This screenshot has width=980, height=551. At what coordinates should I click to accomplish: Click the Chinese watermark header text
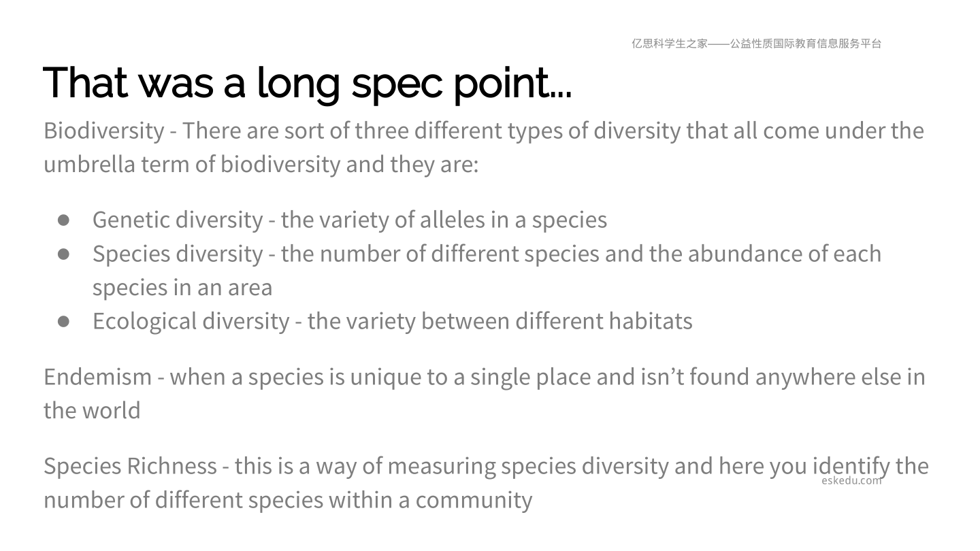[756, 44]
